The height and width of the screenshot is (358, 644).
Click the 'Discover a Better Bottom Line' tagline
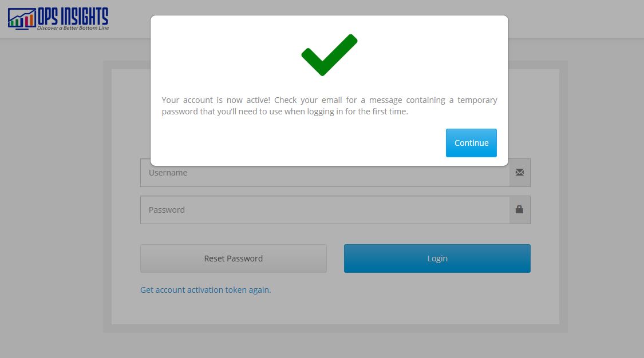click(x=73, y=27)
